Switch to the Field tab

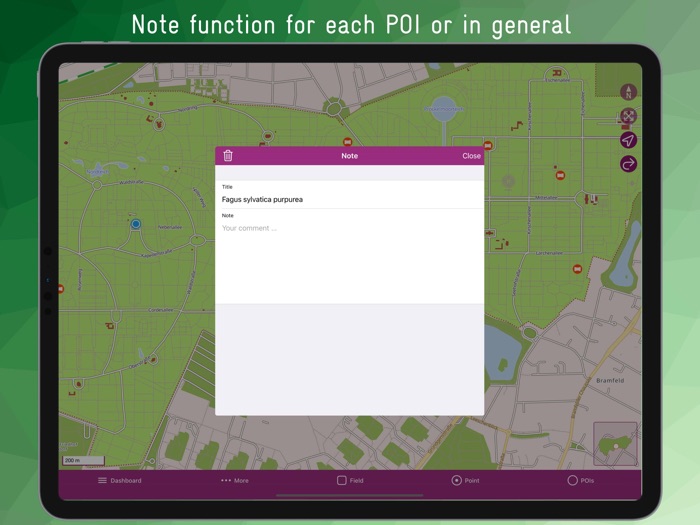click(350, 480)
